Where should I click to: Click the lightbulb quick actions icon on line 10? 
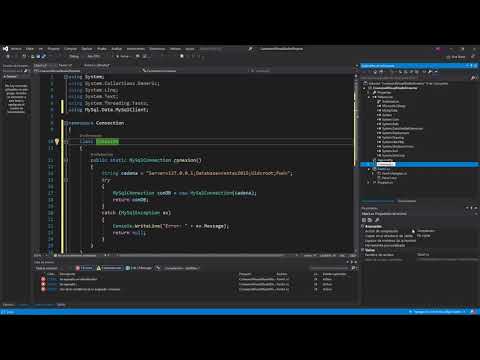(x=57, y=142)
